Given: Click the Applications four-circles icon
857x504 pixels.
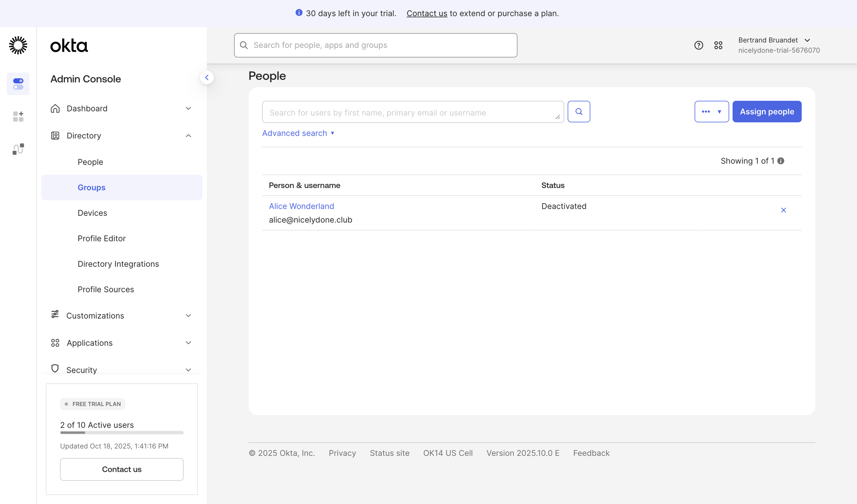Looking at the screenshot, I should click(x=55, y=343).
